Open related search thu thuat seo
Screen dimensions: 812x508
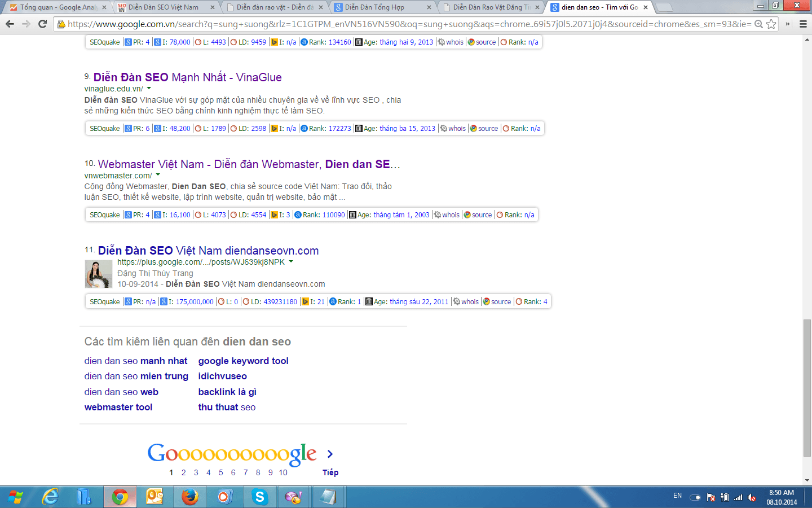227,407
